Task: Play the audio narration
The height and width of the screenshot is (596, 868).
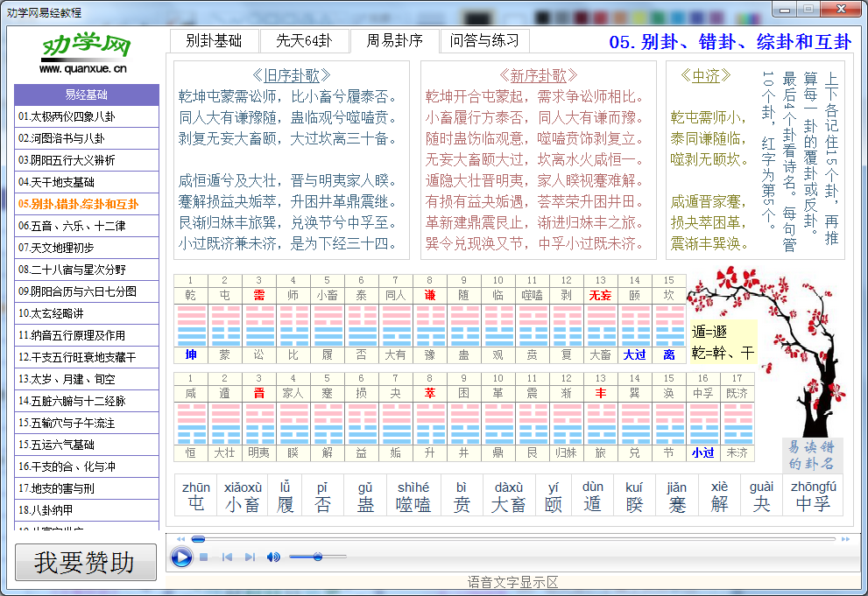Action: click(x=181, y=557)
